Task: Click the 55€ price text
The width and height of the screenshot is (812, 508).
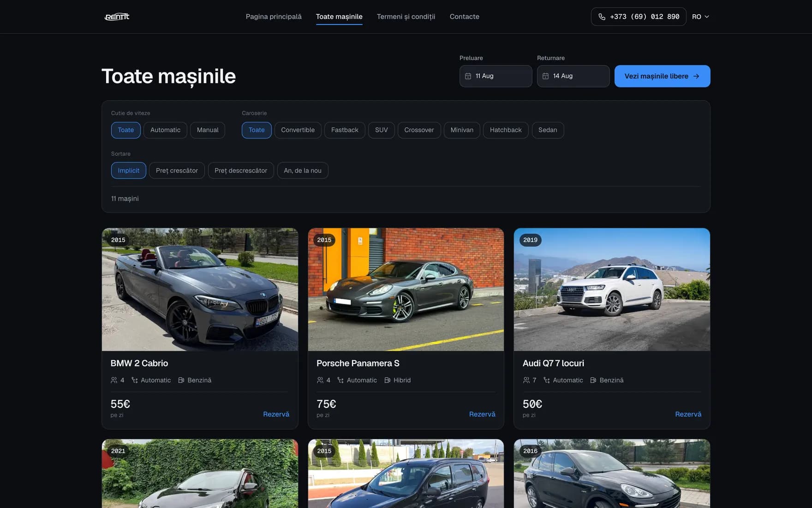Action: tap(120, 404)
